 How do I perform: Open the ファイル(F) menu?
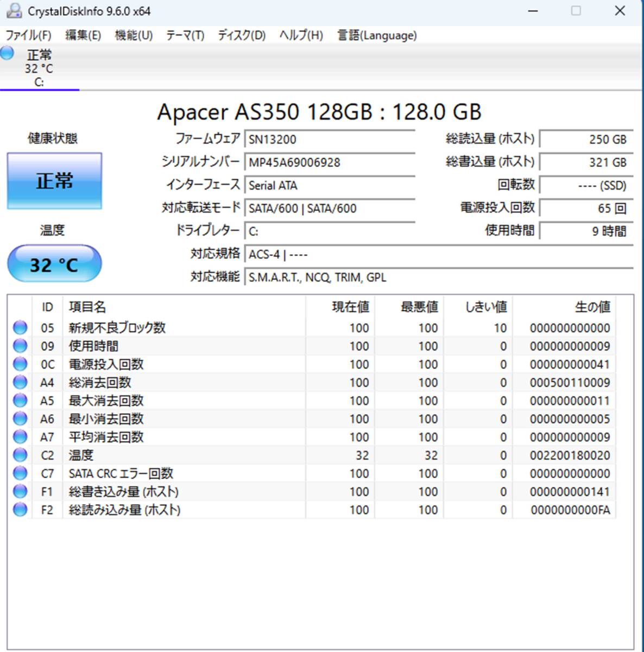[28, 35]
